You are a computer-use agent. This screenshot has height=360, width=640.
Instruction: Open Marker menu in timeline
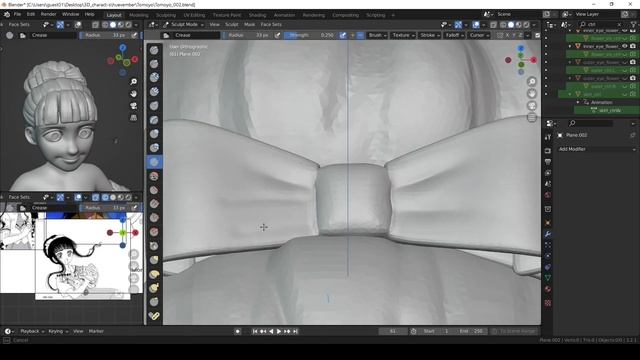click(x=96, y=331)
